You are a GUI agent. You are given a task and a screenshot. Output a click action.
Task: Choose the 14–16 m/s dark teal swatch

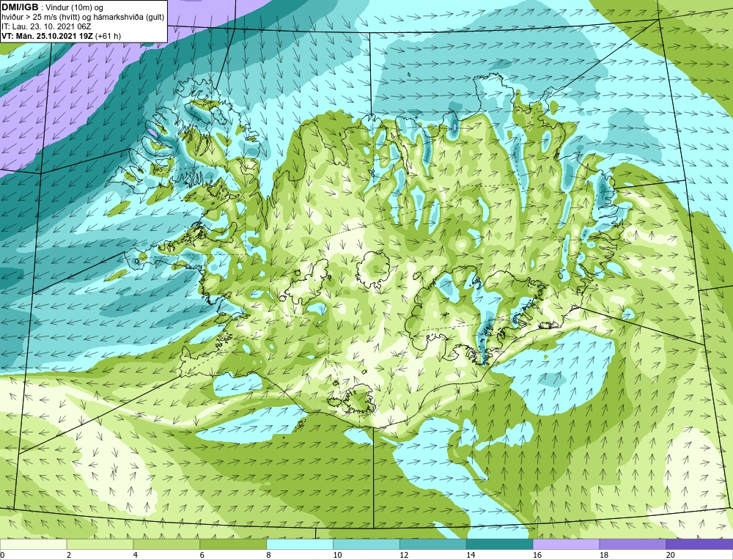(499, 544)
